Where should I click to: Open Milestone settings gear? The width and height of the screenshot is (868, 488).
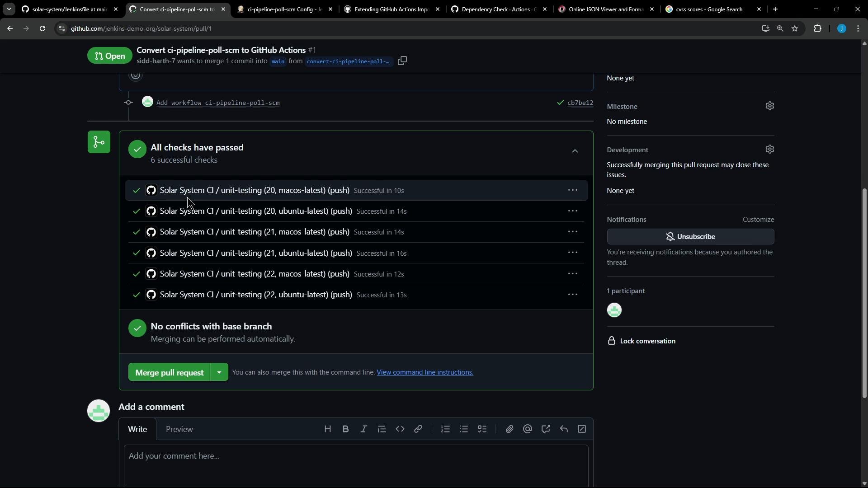[770, 106]
